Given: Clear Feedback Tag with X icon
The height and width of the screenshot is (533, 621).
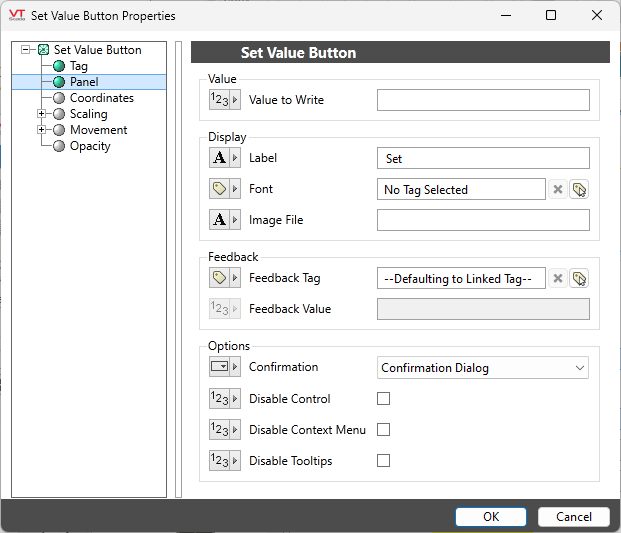Looking at the screenshot, I should (558, 279).
